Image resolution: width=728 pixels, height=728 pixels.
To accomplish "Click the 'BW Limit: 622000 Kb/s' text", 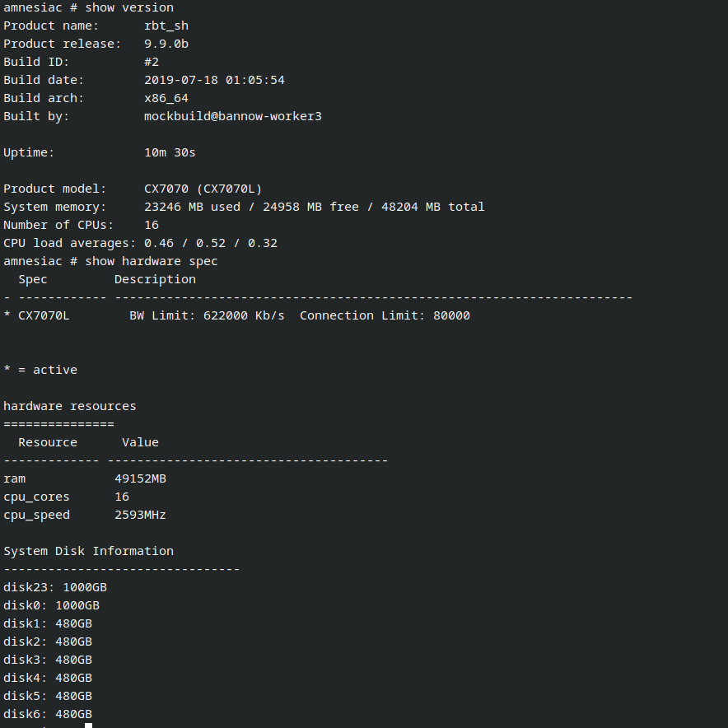I will click(x=207, y=315).
